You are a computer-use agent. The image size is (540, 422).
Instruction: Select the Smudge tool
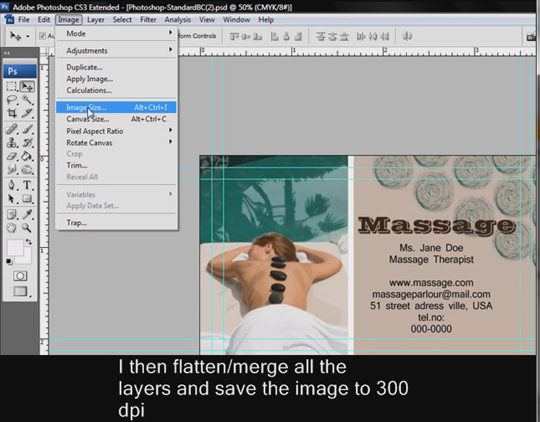11,169
